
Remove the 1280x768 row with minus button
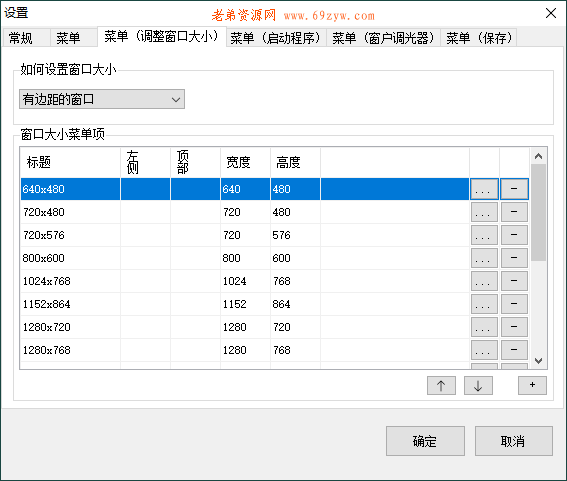coord(514,350)
